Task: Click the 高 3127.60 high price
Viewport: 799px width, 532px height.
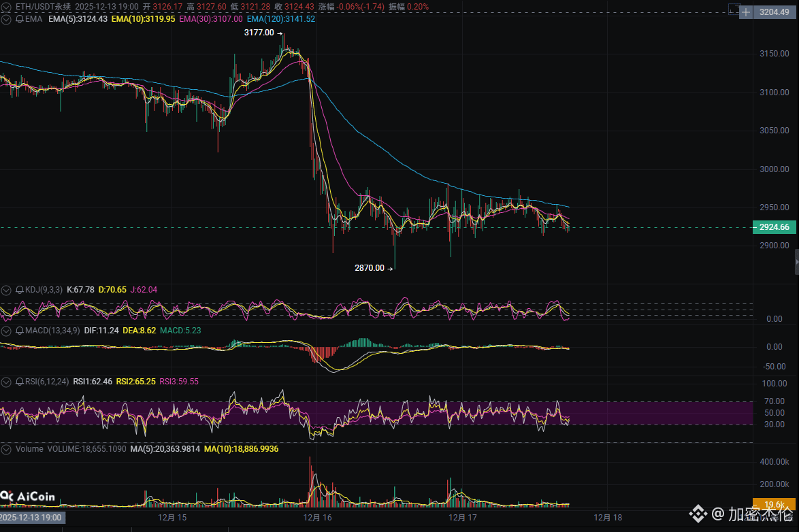Action: (206, 7)
